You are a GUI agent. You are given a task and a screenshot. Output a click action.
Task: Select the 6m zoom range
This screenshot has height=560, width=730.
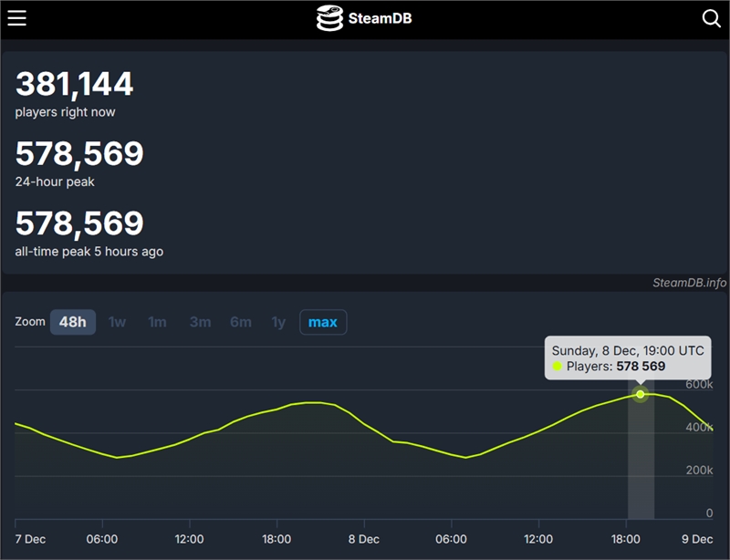coord(241,322)
